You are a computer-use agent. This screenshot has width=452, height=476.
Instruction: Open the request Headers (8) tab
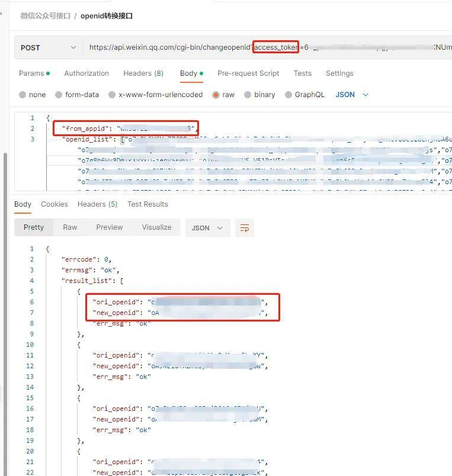point(143,73)
